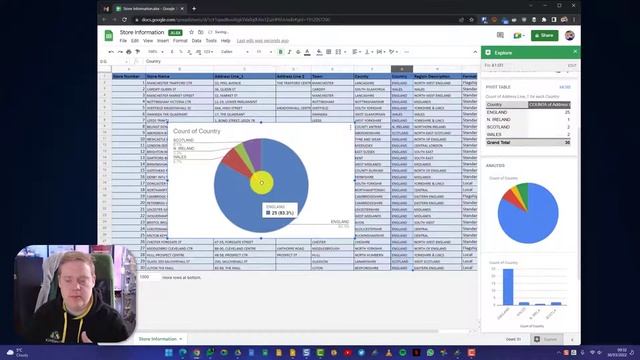Toggle Strikethrough formatting in toolbar

[x=298, y=52]
